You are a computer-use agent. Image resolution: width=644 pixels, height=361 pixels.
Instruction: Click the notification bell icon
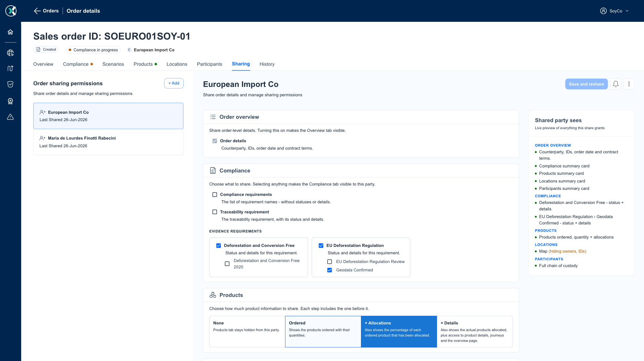coord(615,84)
